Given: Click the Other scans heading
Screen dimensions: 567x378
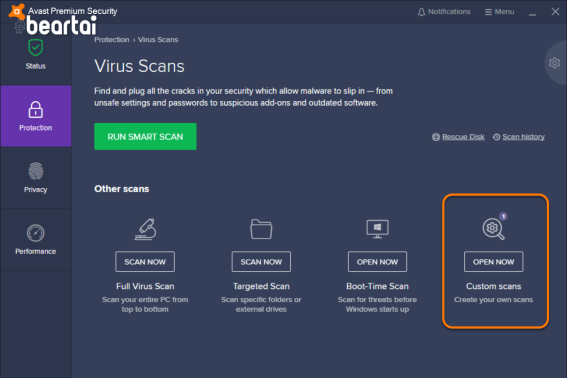Looking at the screenshot, I should pos(122,189).
